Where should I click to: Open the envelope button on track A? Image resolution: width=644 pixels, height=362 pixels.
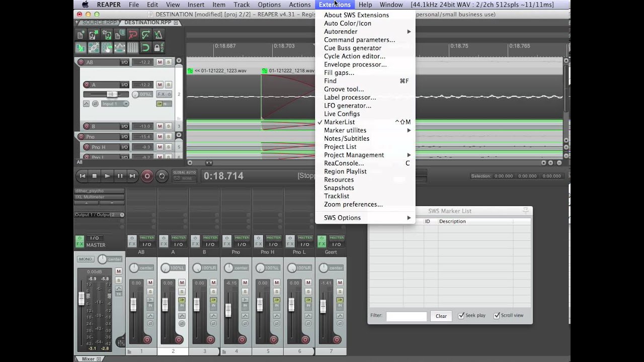86,104
